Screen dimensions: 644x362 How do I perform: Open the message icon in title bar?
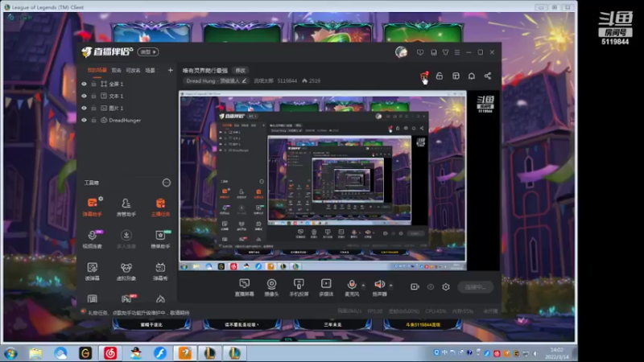click(420, 52)
